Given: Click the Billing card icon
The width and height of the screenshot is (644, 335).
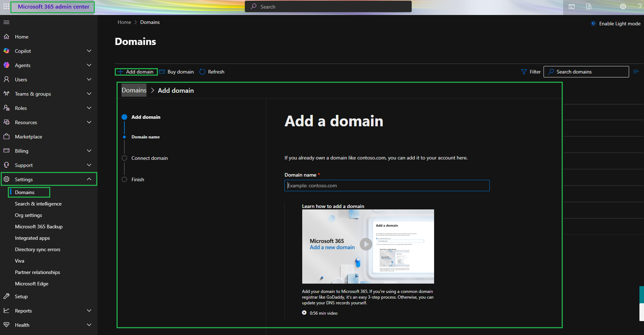Looking at the screenshot, I should point(6,151).
